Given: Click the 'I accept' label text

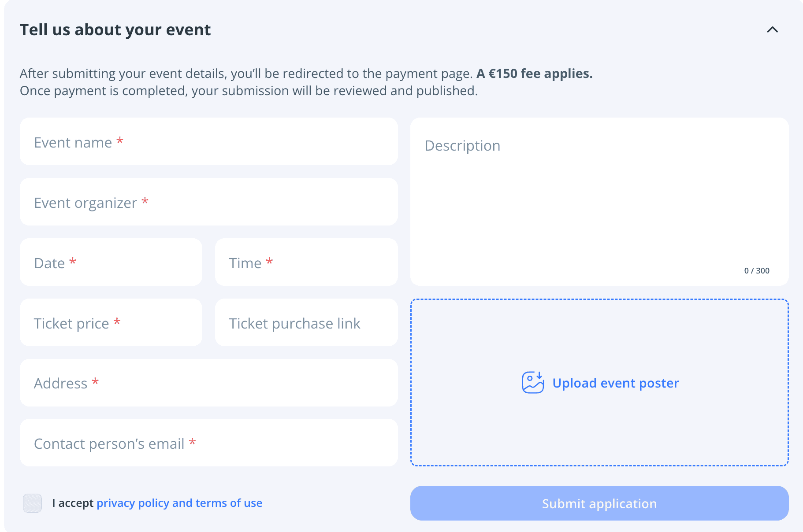Looking at the screenshot, I should [x=73, y=503].
